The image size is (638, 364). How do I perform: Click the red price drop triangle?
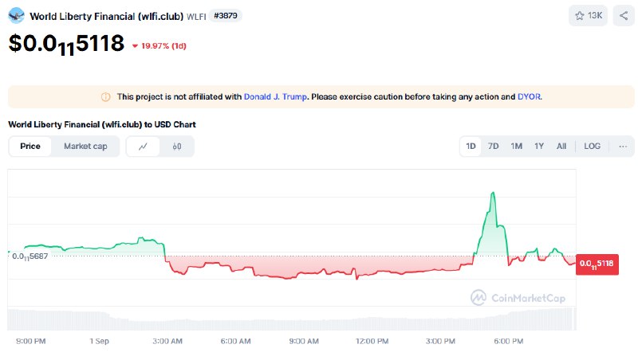point(135,46)
